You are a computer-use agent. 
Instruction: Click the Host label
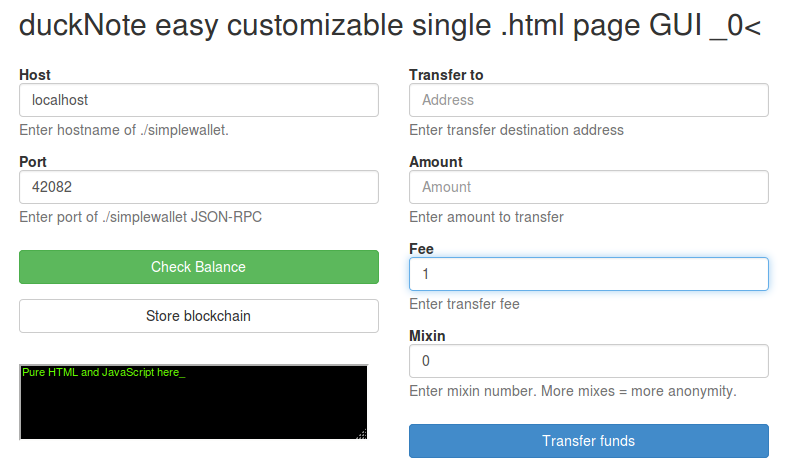tap(35, 75)
